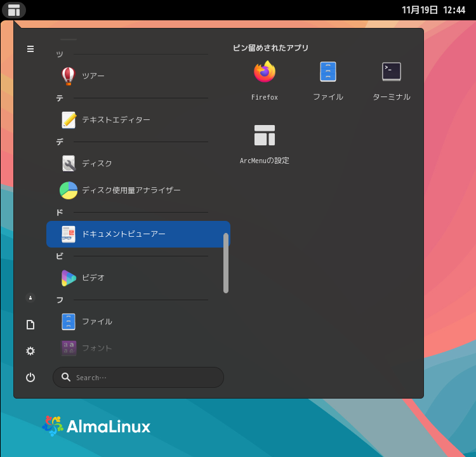Open pinned ファイル app
Image resolution: width=476 pixels, height=457 pixels.
click(328, 81)
